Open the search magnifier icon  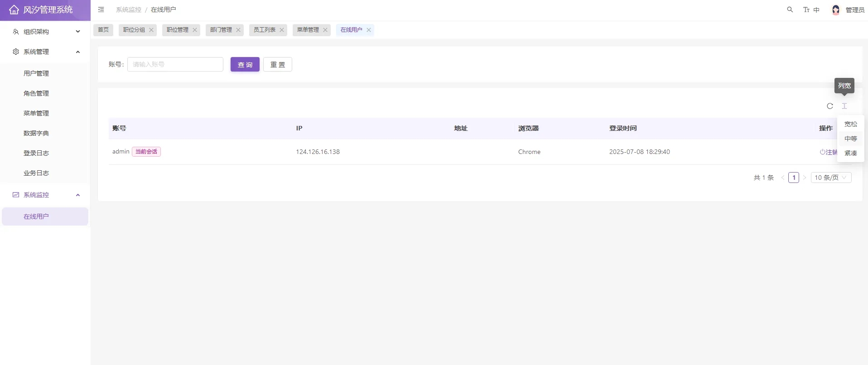point(790,10)
